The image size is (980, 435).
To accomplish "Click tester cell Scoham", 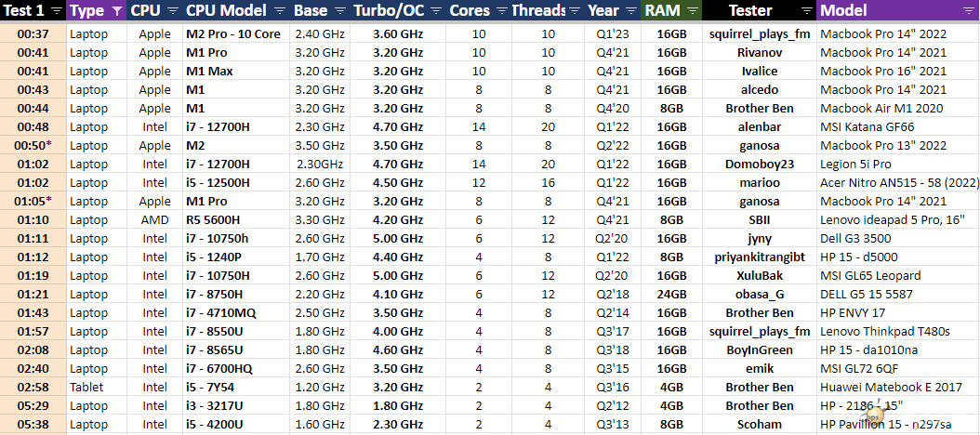I will [760, 425].
